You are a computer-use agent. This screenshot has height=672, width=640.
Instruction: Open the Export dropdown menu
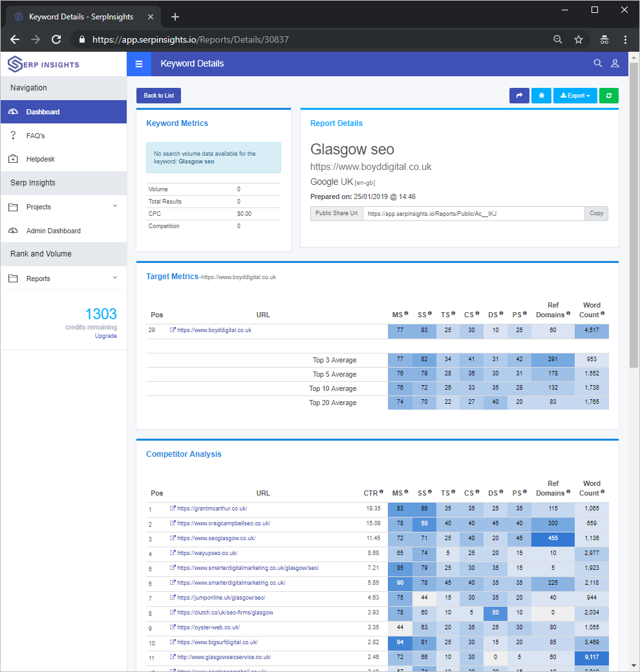coord(575,95)
